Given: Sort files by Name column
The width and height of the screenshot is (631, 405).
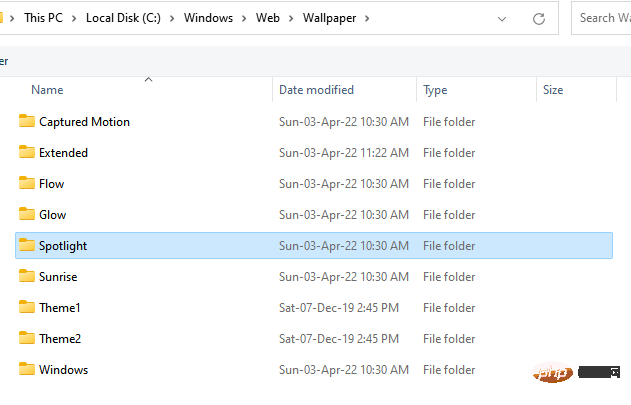Looking at the screenshot, I should 47,90.
